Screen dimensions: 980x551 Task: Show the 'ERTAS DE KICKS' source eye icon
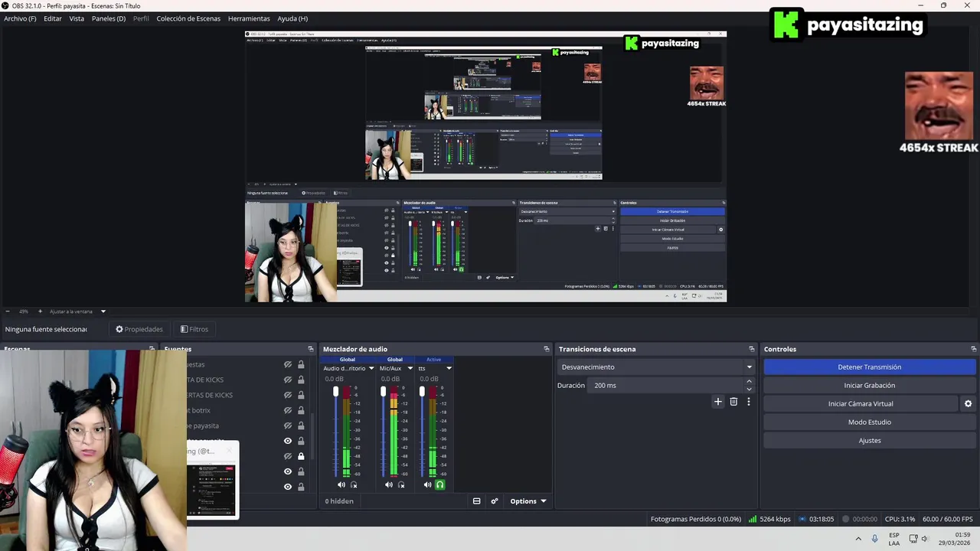[288, 395]
